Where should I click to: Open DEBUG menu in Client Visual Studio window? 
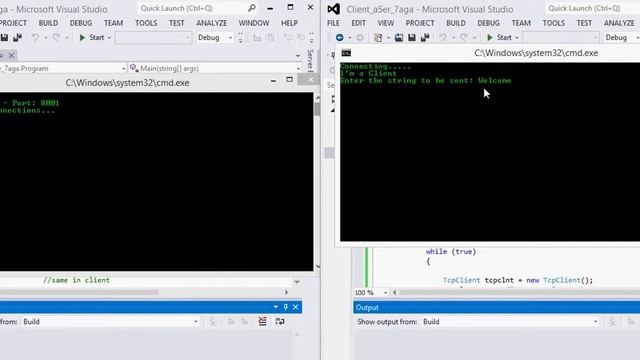point(489,23)
